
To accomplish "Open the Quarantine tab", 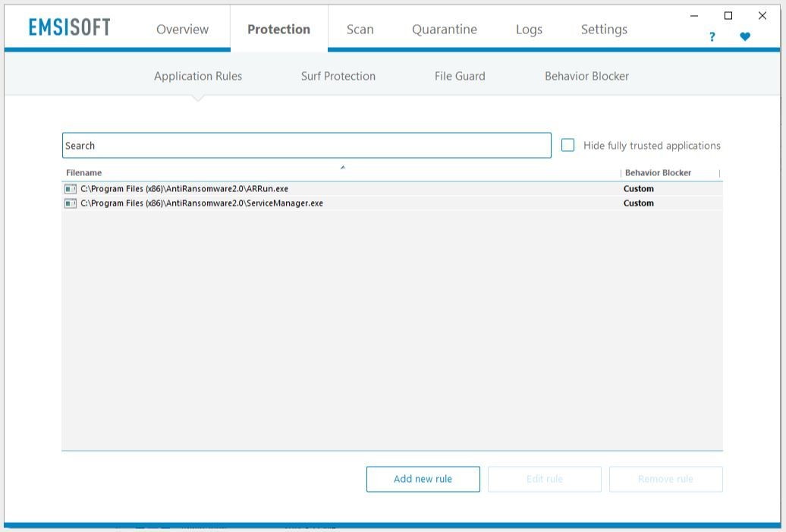I will point(444,30).
